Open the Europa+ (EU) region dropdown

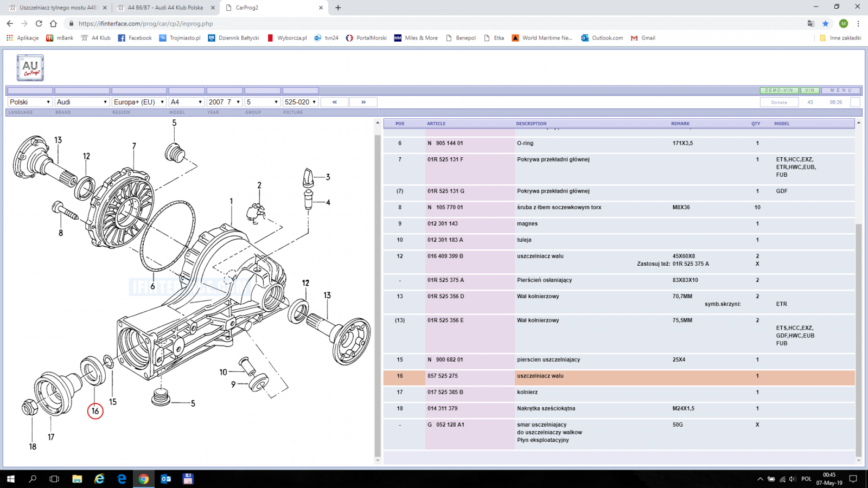coord(139,102)
